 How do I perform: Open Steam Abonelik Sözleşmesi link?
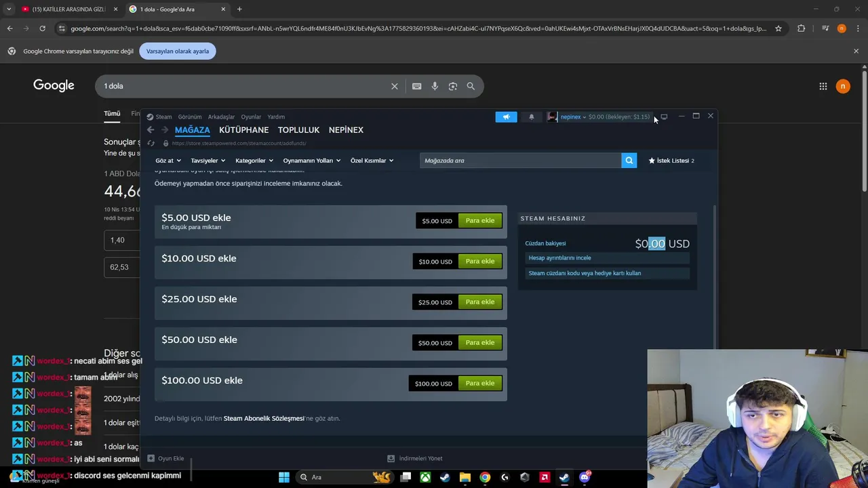point(264,418)
